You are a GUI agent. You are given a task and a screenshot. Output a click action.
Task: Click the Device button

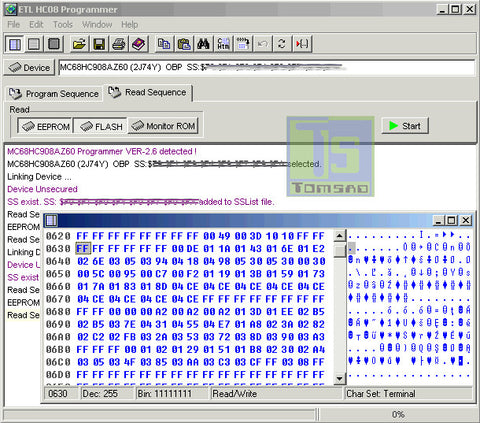[29, 68]
